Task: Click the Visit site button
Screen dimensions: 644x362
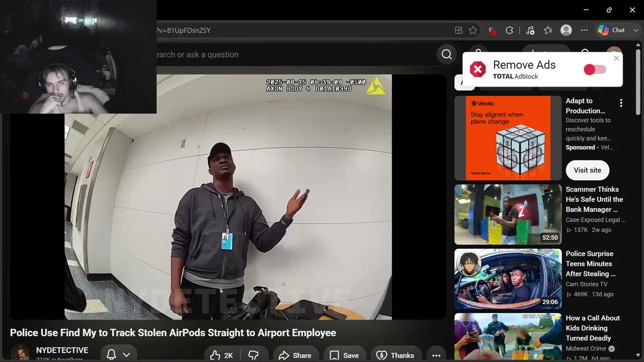Action: [x=587, y=170]
